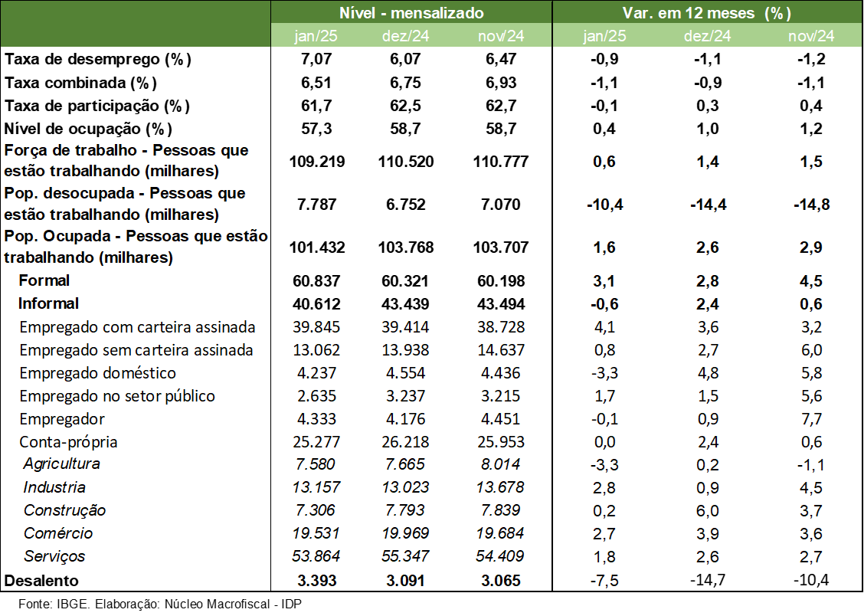864x616 pixels.
Task: Select the 'Construção' row label
Action: pyautogui.click(x=64, y=511)
